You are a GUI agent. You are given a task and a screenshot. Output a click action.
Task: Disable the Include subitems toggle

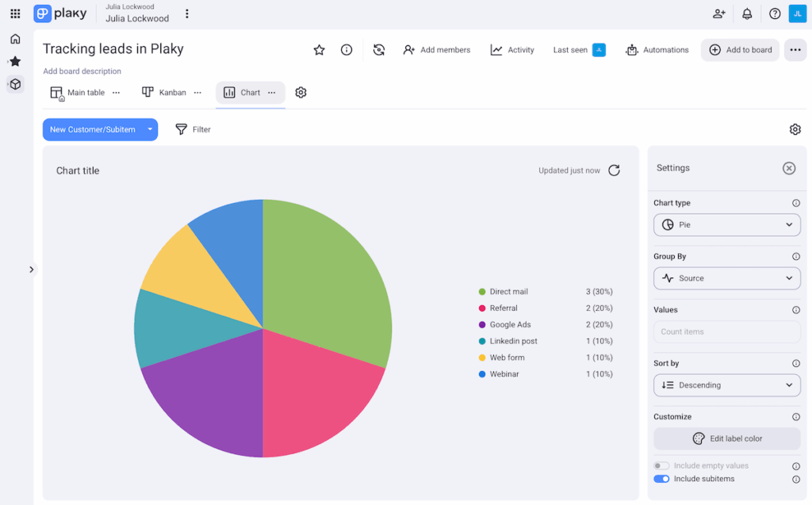click(x=661, y=479)
